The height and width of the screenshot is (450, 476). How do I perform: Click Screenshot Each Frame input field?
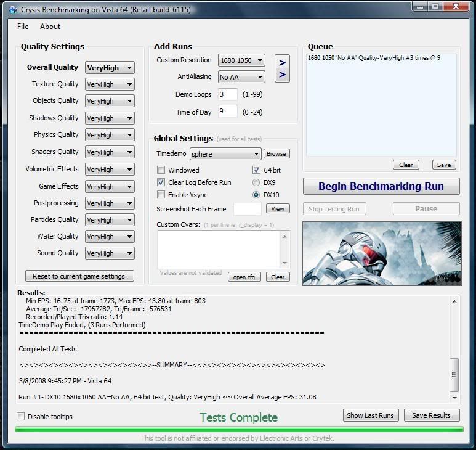[248, 209]
